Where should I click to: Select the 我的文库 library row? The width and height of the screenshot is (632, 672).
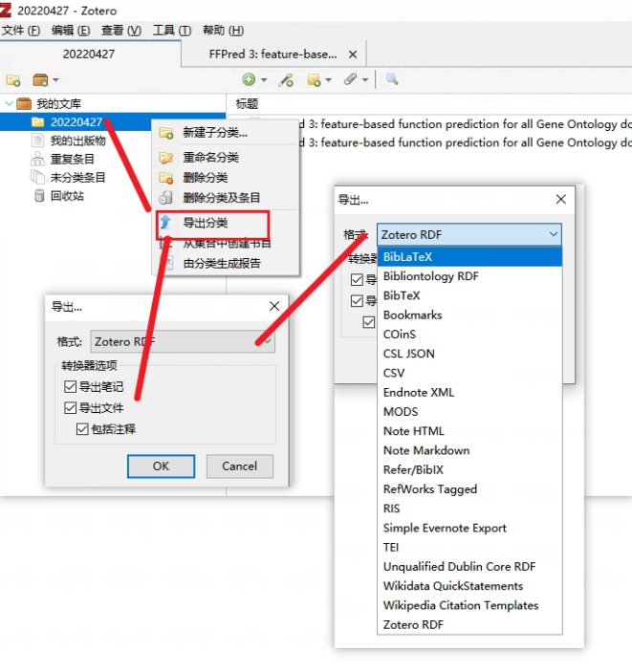point(113,103)
